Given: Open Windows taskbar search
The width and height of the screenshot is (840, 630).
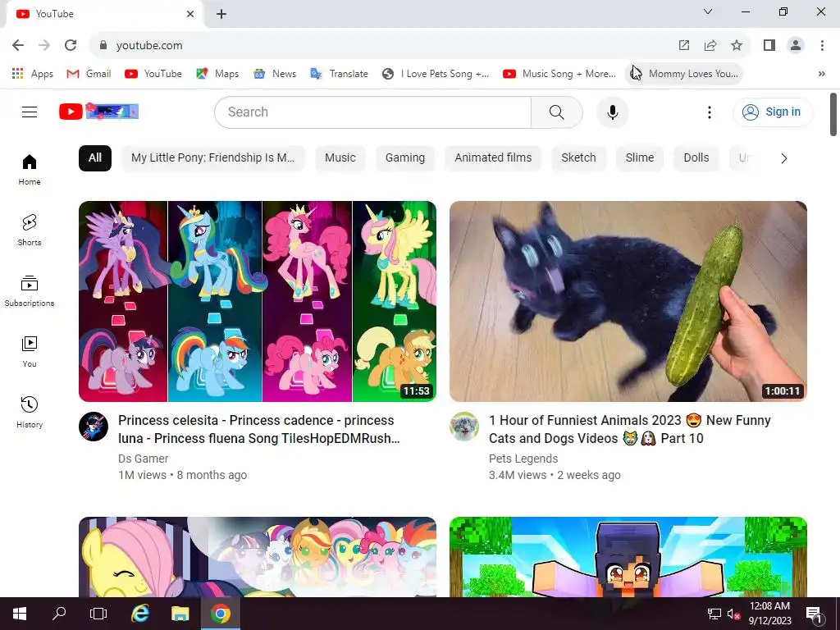Looking at the screenshot, I should tap(59, 614).
